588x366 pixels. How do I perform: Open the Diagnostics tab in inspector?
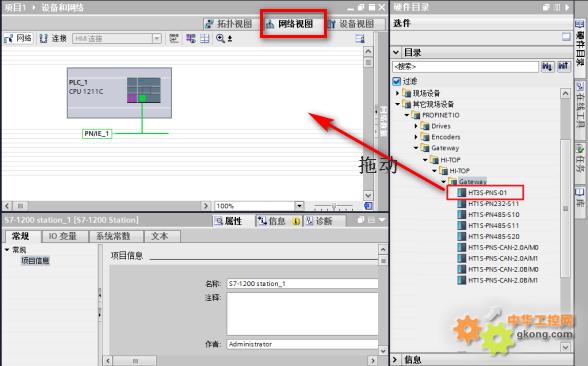tap(320, 221)
